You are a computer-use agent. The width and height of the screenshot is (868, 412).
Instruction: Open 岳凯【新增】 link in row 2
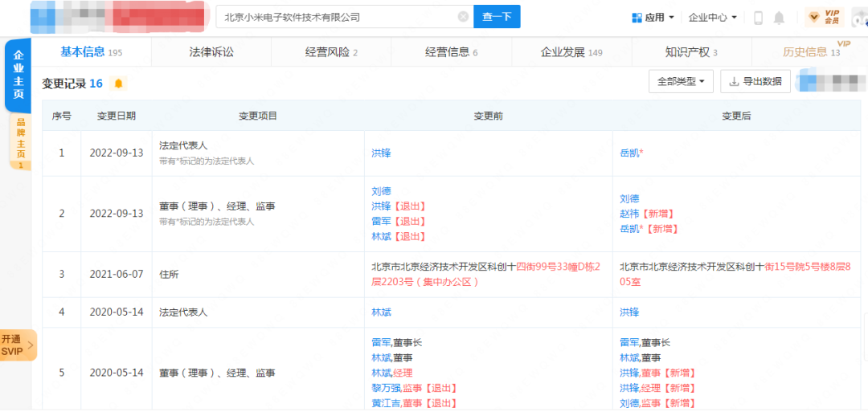[649, 228]
